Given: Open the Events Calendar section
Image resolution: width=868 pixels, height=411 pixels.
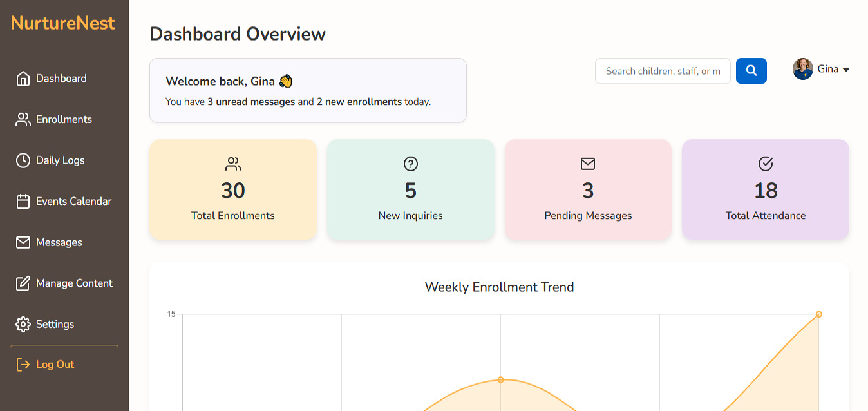Looking at the screenshot, I should click(73, 201).
